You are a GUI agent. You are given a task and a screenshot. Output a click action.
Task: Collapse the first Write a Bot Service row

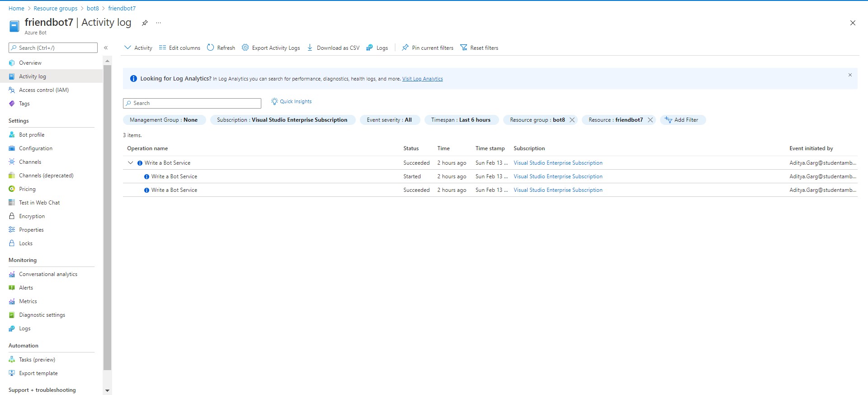click(131, 163)
